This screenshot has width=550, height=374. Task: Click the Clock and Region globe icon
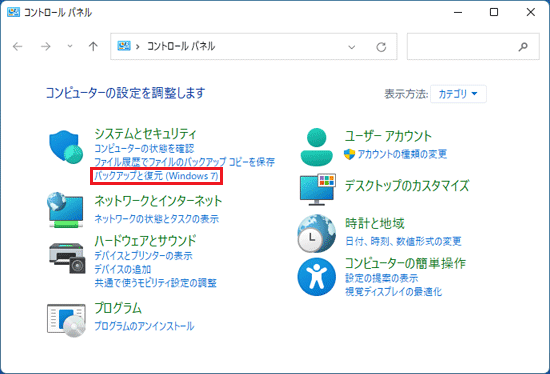point(316,233)
